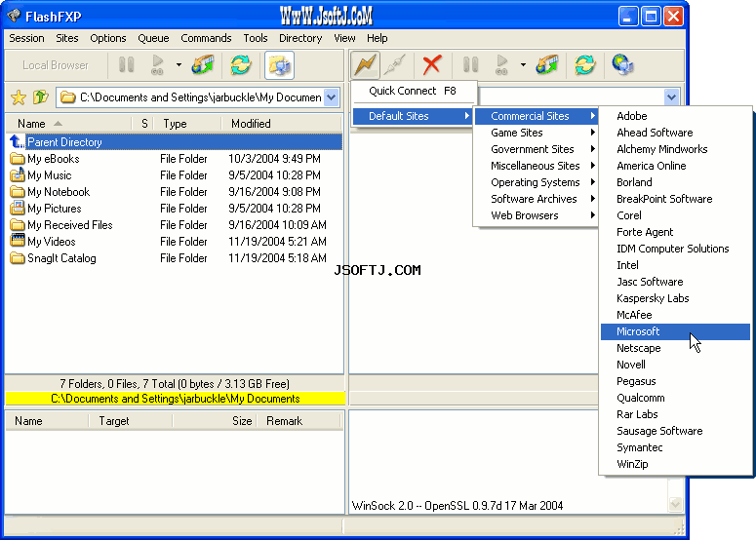Select the Default Sites menu entry

pyautogui.click(x=413, y=116)
